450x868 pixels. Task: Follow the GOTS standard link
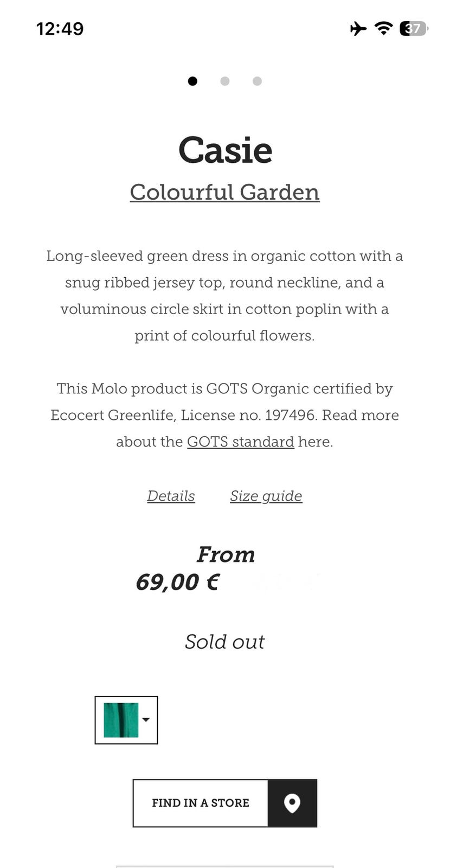(x=240, y=442)
